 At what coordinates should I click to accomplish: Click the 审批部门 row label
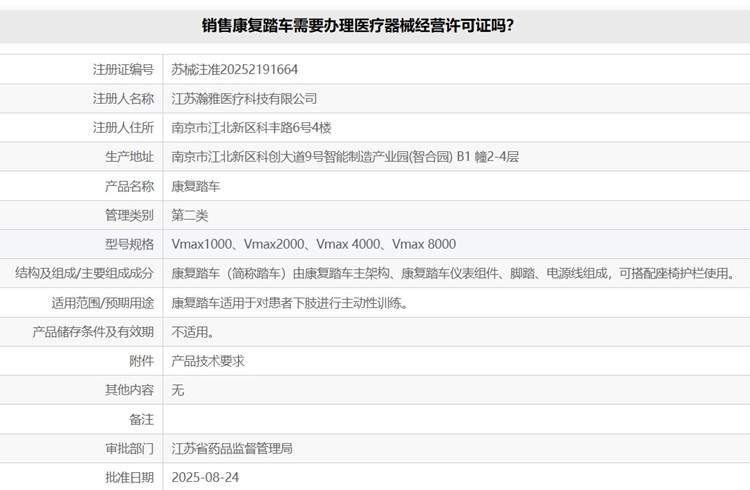pyautogui.click(x=129, y=449)
